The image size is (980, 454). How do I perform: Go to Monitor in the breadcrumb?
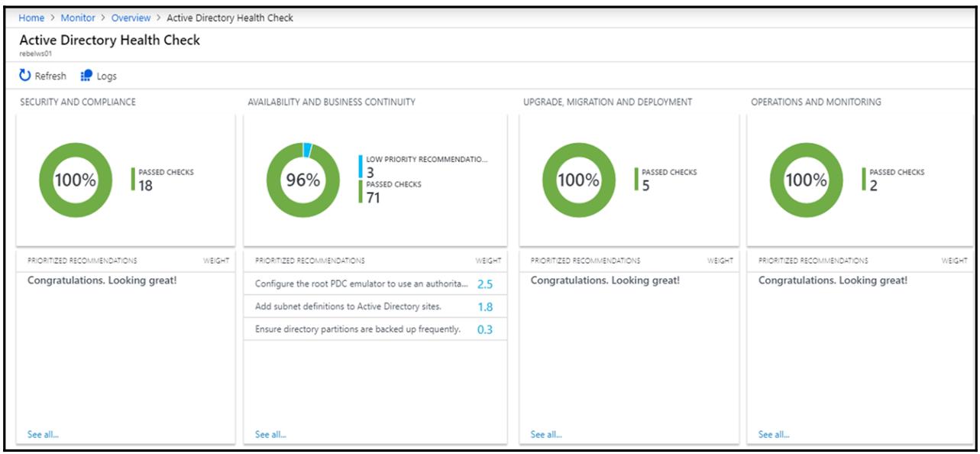coord(78,18)
